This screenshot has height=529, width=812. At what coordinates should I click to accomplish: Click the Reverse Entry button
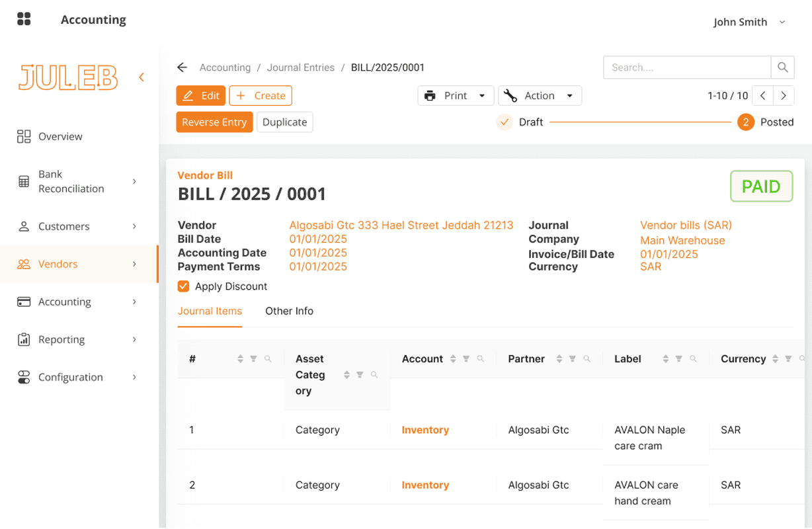[x=214, y=122]
